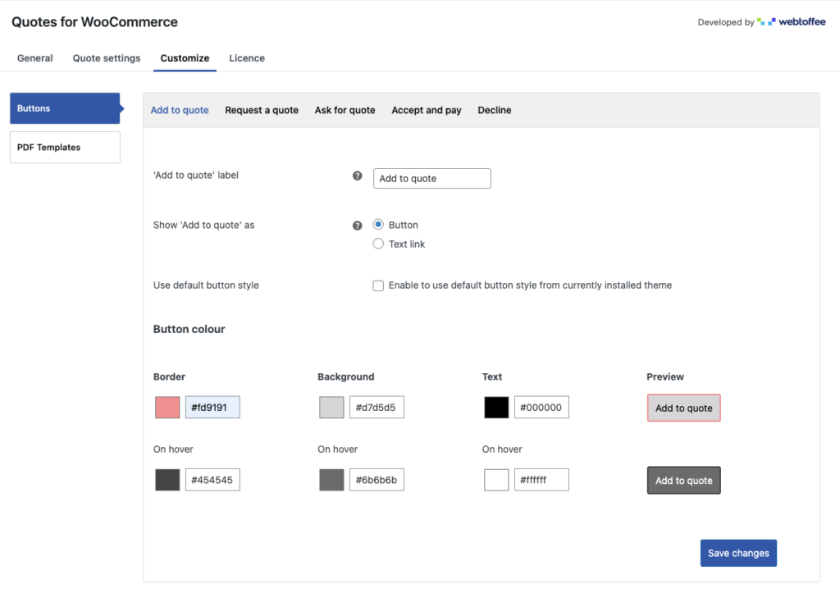Image resolution: width=840 pixels, height=616 pixels.
Task: Open the dark Border hover colour swatch
Action: pyautogui.click(x=167, y=479)
